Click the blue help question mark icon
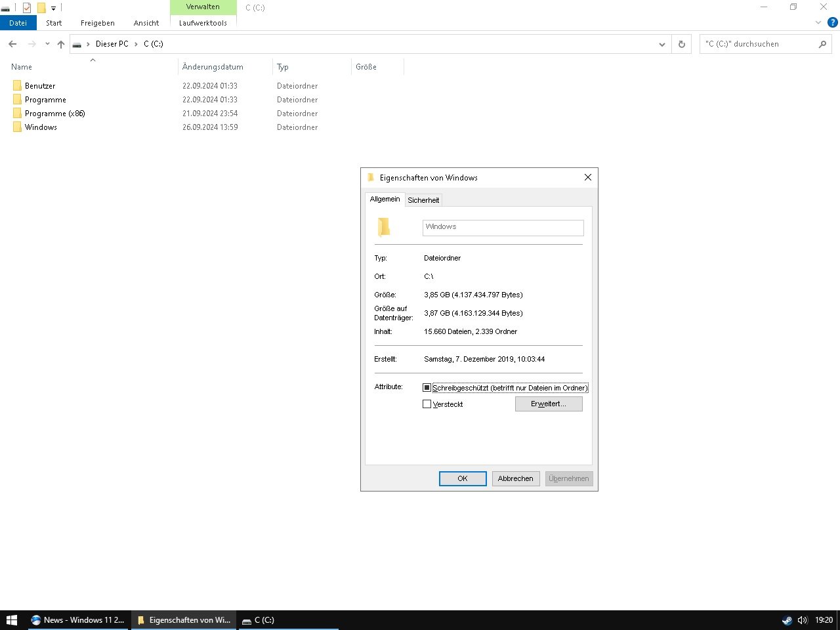Viewport: 840px width, 630px height. click(x=833, y=22)
